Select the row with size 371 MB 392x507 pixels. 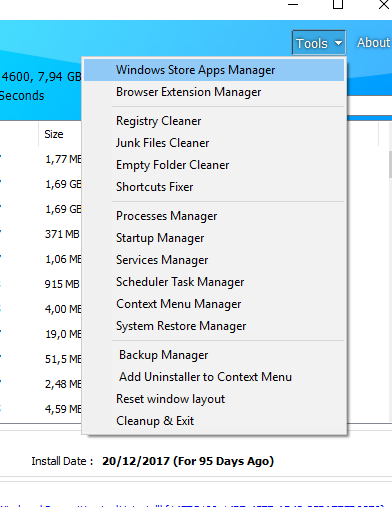click(62, 234)
